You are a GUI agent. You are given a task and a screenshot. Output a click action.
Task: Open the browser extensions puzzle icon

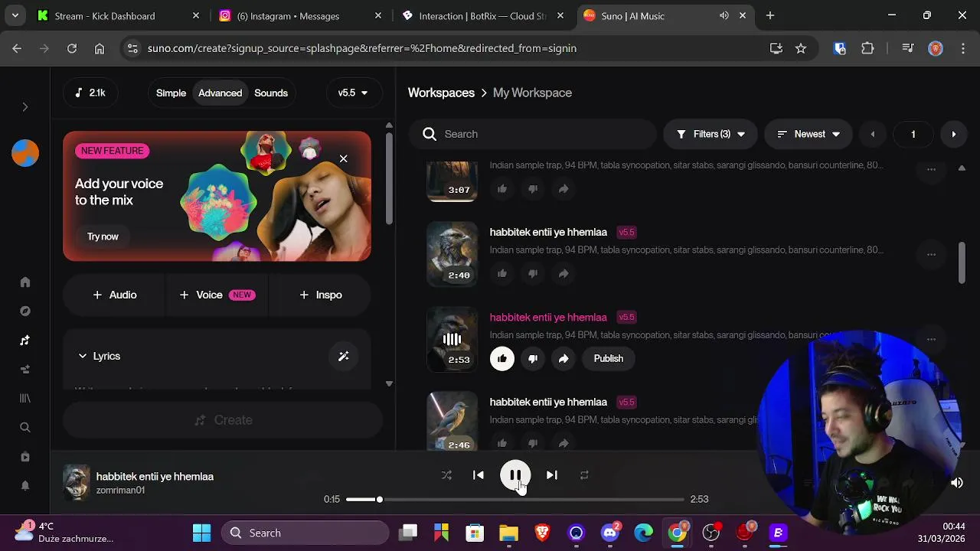pyautogui.click(x=867, y=48)
